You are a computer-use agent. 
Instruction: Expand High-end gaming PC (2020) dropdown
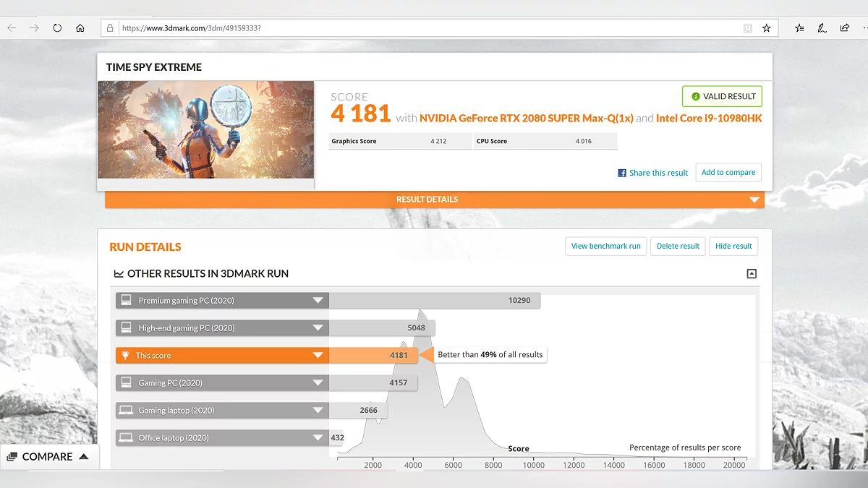pyautogui.click(x=318, y=328)
